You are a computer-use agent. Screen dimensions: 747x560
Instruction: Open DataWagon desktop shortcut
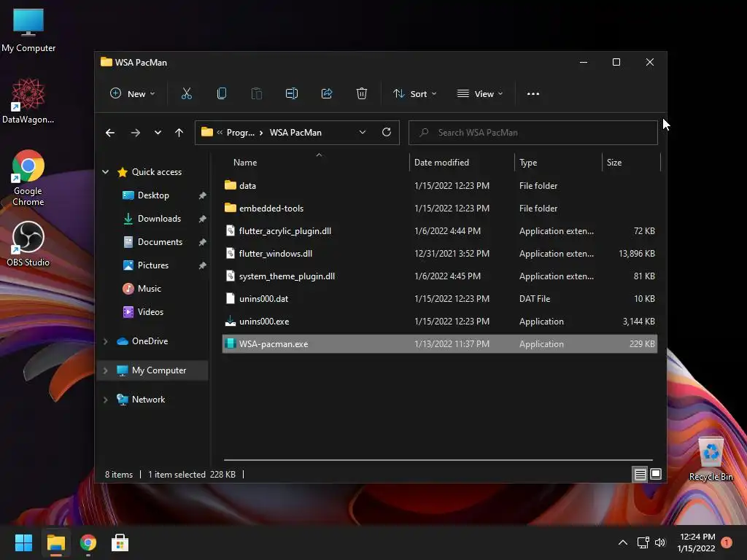coord(28,101)
